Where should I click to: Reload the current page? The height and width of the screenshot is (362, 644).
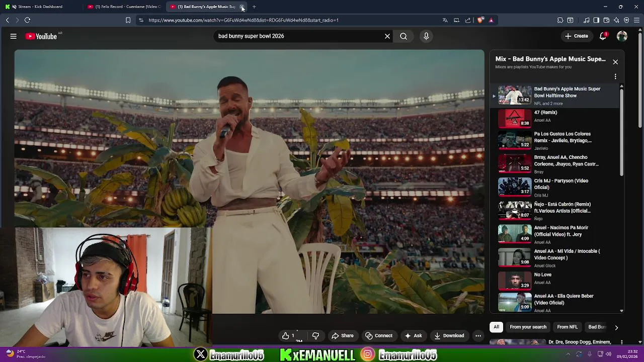28,20
